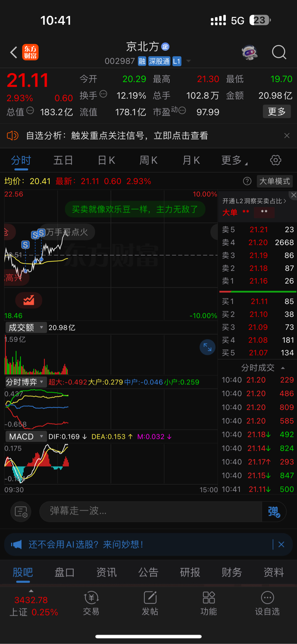Switch to the 日K tab
The height and width of the screenshot is (644, 297).
coord(106,161)
